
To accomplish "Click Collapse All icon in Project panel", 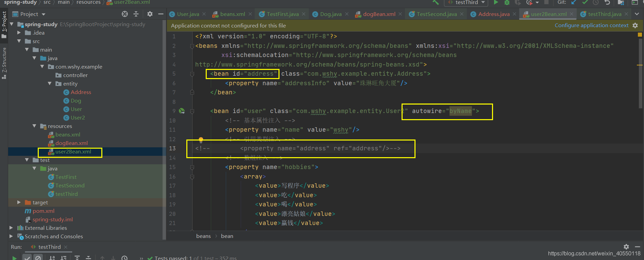I will (136, 14).
